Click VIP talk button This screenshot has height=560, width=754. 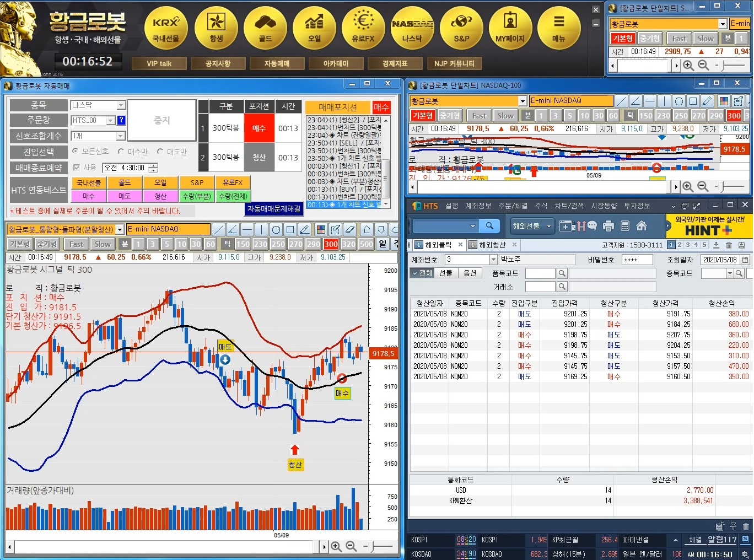(159, 63)
